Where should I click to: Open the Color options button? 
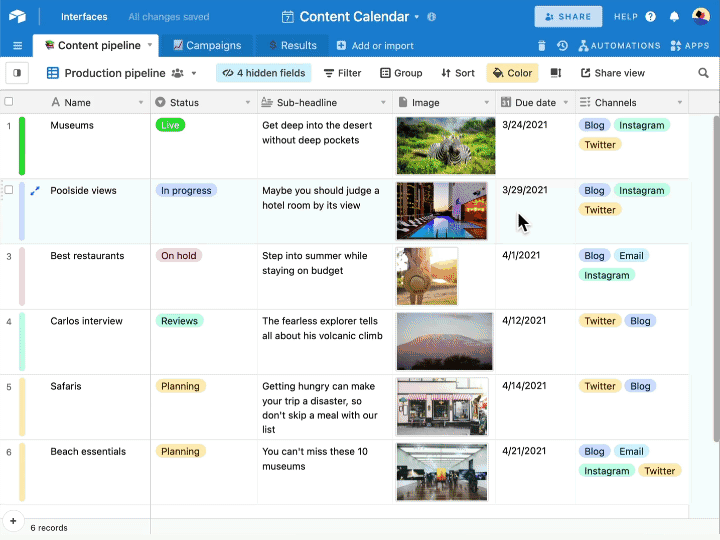(x=512, y=73)
